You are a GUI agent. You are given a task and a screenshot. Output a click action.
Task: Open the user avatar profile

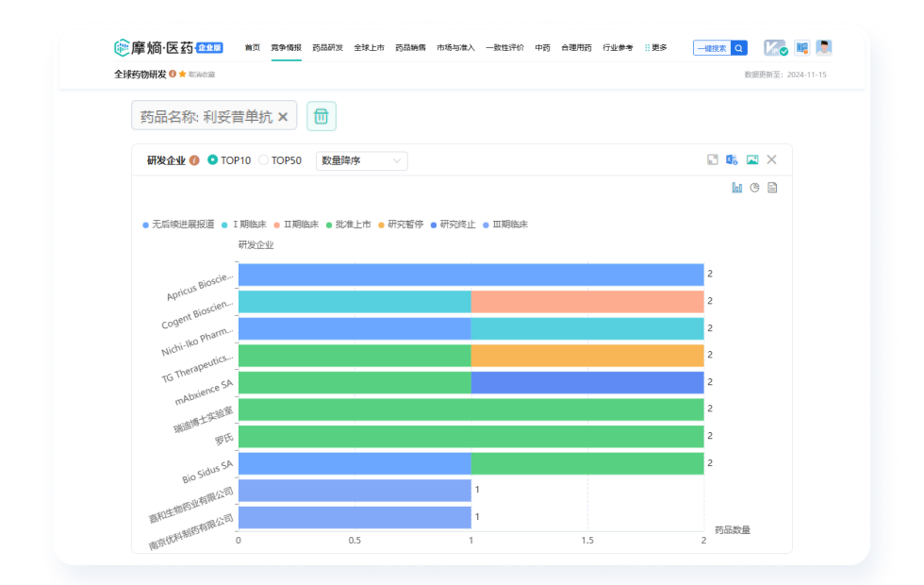[x=824, y=48]
